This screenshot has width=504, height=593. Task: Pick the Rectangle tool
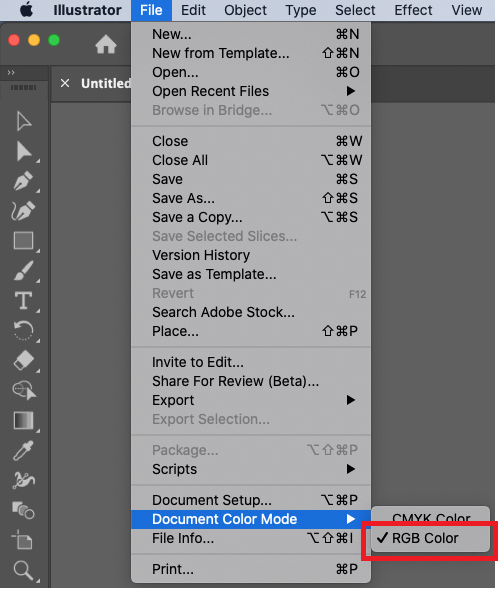coord(23,241)
